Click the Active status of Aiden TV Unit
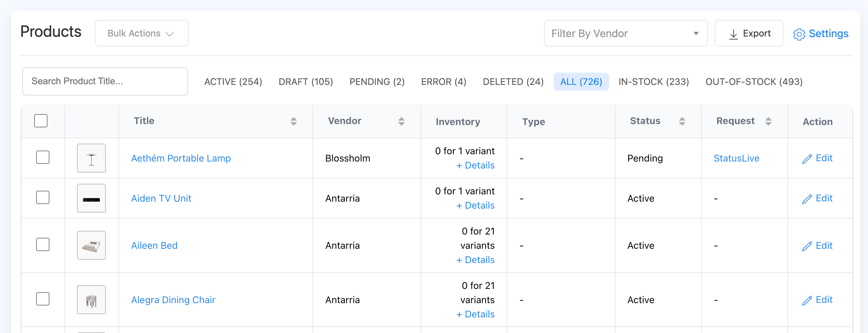The width and height of the screenshot is (868, 333). tap(641, 198)
